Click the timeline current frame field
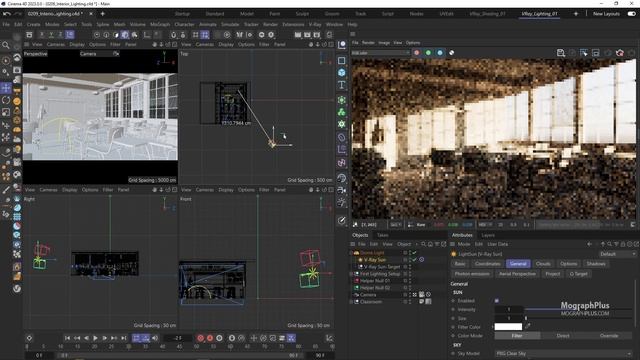The image size is (640, 360). [x=178, y=338]
